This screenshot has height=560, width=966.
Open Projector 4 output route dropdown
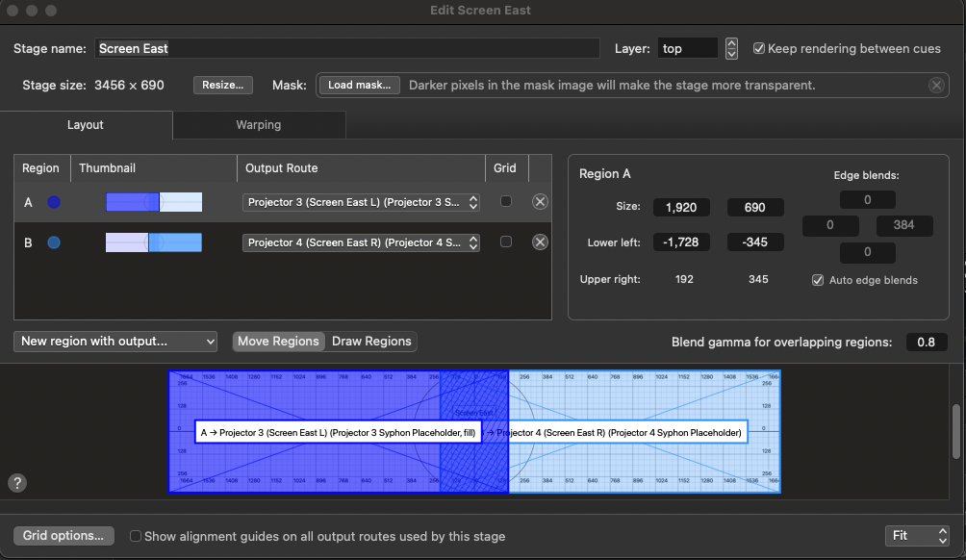click(x=361, y=242)
